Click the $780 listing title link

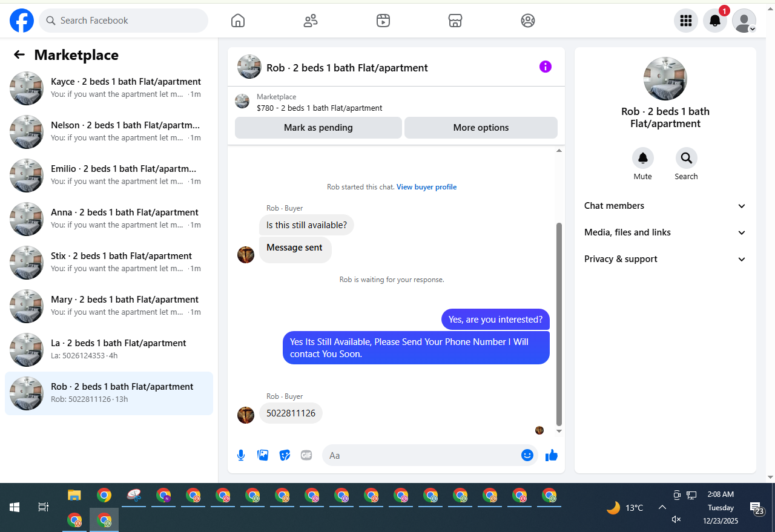click(x=319, y=108)
